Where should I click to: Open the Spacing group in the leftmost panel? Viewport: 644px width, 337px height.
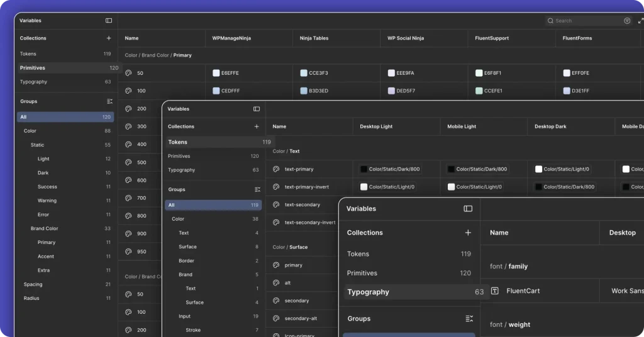pos(33,285)
